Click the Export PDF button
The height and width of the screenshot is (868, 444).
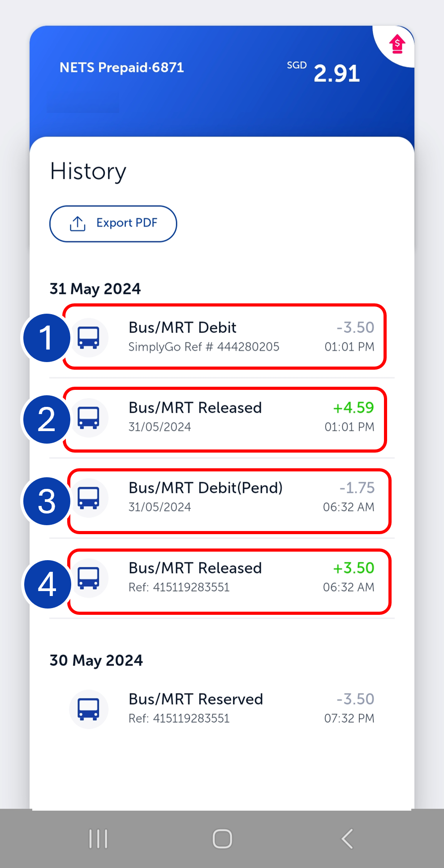(x=113, y=223)
